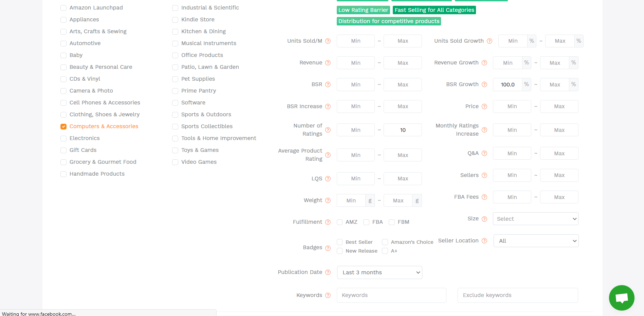Screen dimensions: 644x316
Task: Click the Keywords input field
Action: [391, 295]
